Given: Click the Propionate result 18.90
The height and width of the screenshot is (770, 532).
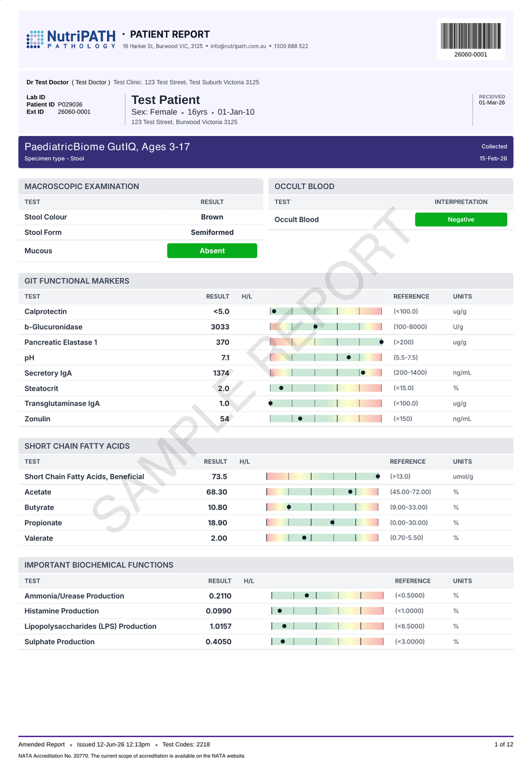Looking at the screenshot, I should (218, 522).
